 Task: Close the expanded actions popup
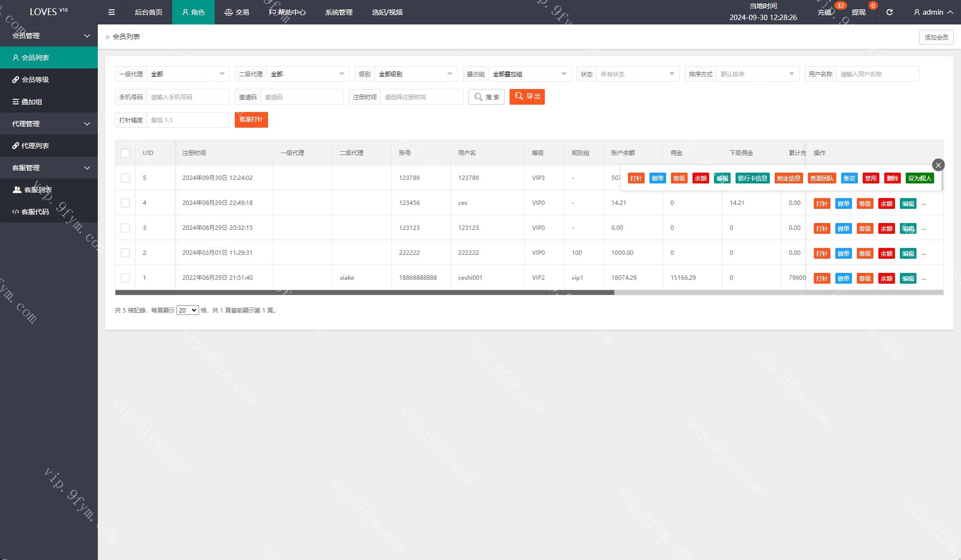pos(938,165)
